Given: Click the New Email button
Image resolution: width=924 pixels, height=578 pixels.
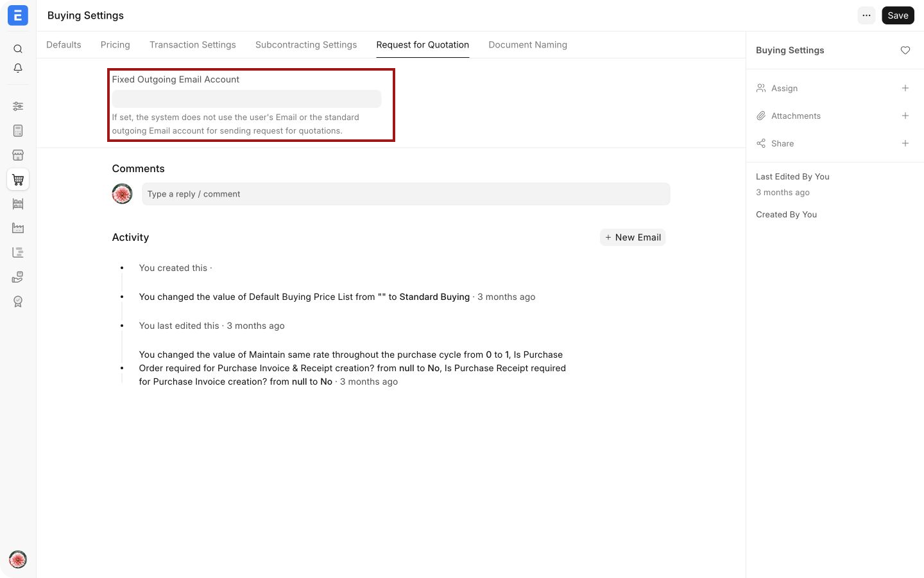Looking at the screenshot, I should (633, 237).
